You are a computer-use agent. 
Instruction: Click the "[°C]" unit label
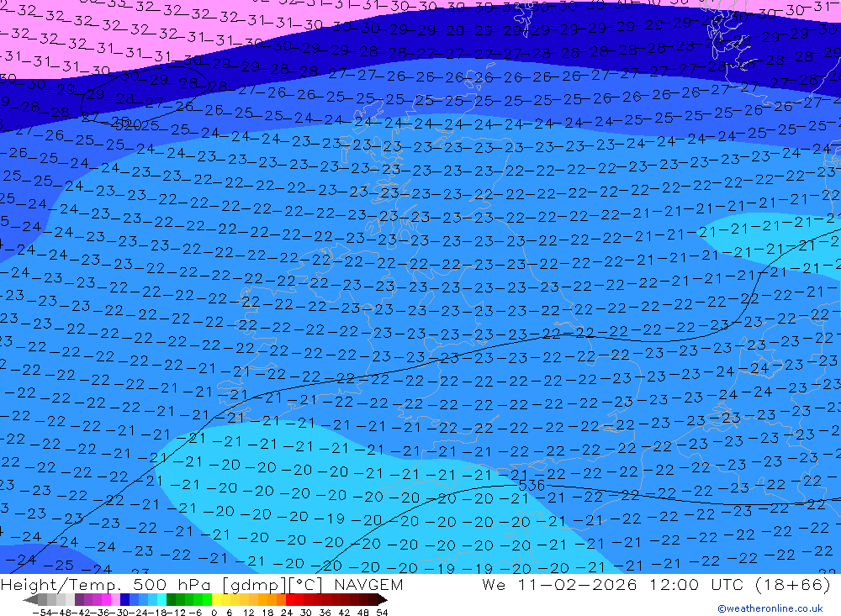click(306, 585)
